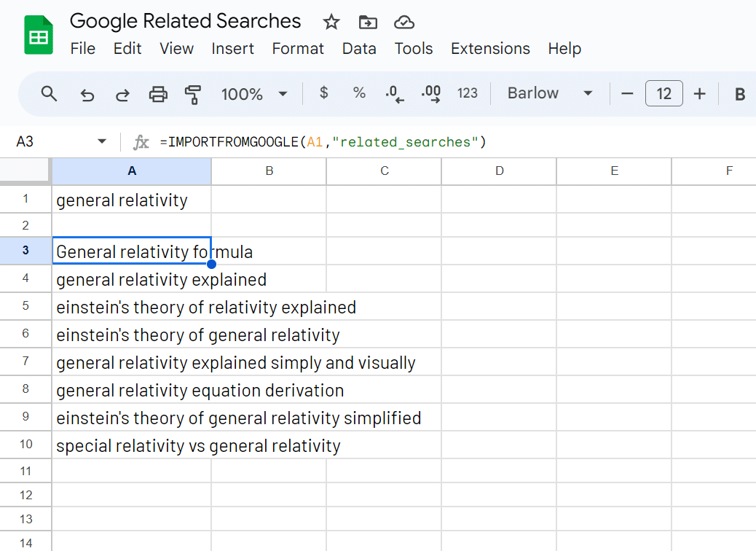Click the font size field showing 12

coord(664,93)
